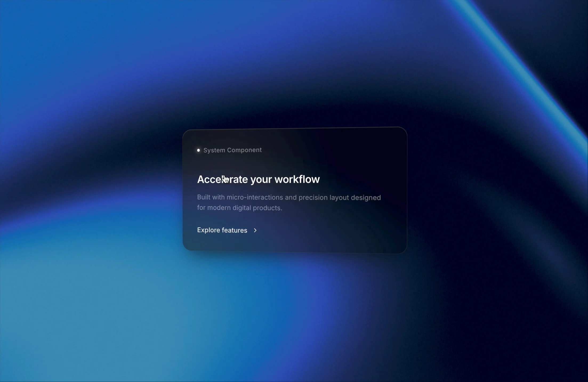The width and height of the screenshot is (588, 382).
Task: Open the Explore features link
Action: (227, 230)
